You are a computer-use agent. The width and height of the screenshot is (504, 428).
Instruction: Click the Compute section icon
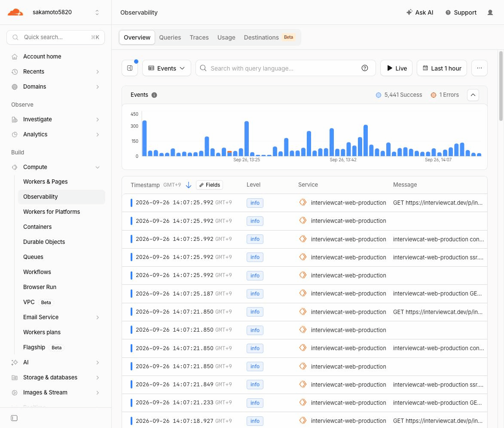click(15, 167)
